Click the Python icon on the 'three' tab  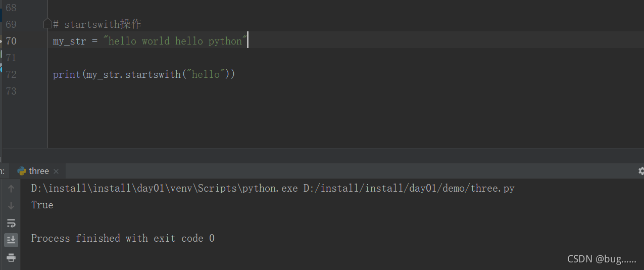(22, 171)
